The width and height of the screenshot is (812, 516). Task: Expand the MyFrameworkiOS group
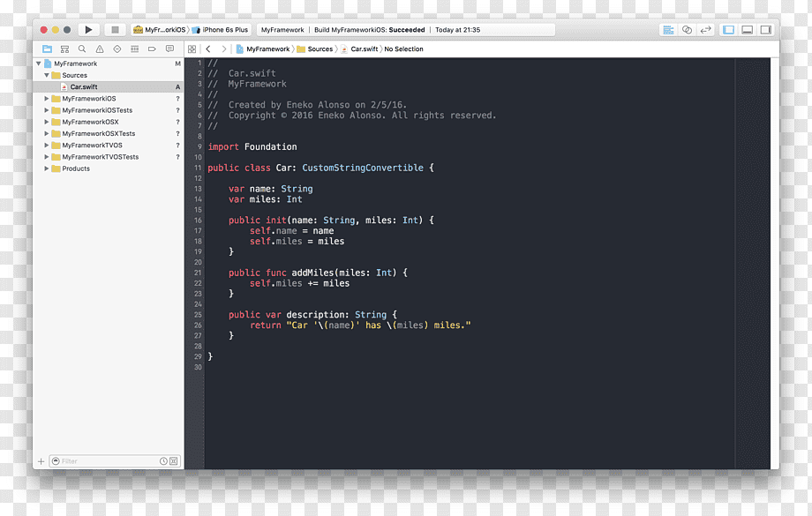47,98
